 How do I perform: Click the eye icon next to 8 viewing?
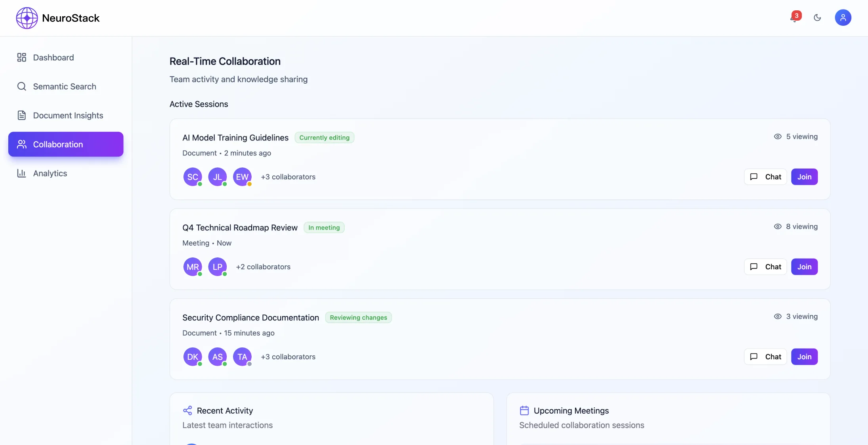777,226
